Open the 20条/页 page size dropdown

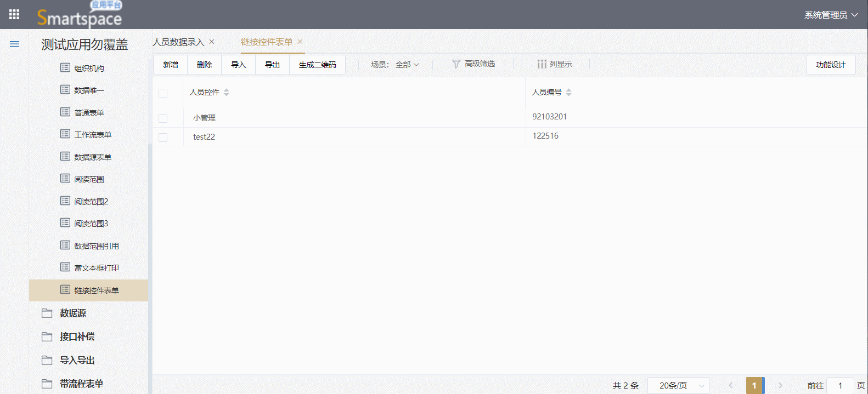point(678,386)
